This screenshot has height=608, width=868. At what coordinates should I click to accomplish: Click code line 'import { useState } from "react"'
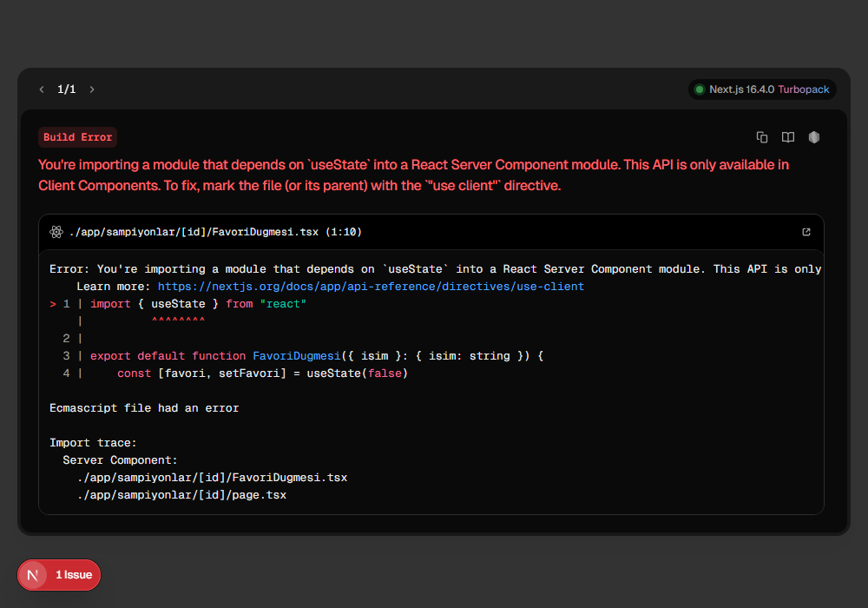(198, 304)
